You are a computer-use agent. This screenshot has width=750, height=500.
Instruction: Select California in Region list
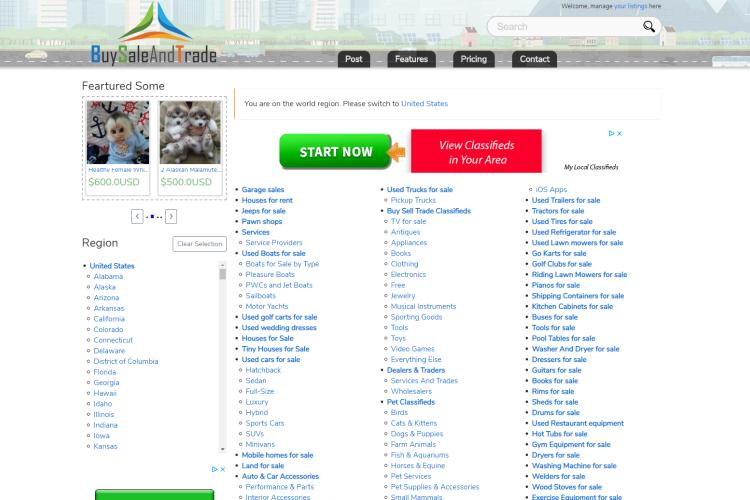coord(109,319)
